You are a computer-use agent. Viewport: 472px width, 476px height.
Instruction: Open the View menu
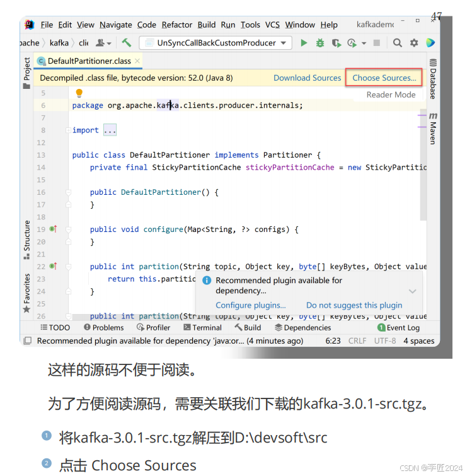pos(86,25)
